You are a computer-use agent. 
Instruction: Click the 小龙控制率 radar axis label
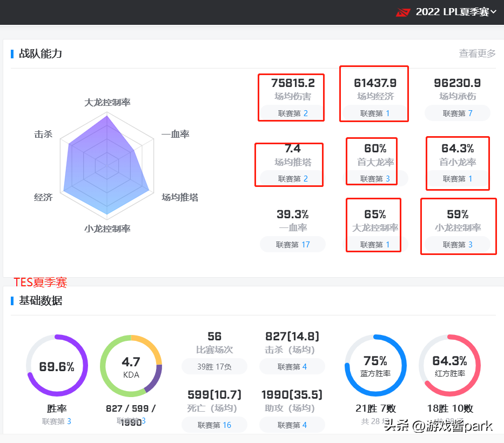[107, 229]
